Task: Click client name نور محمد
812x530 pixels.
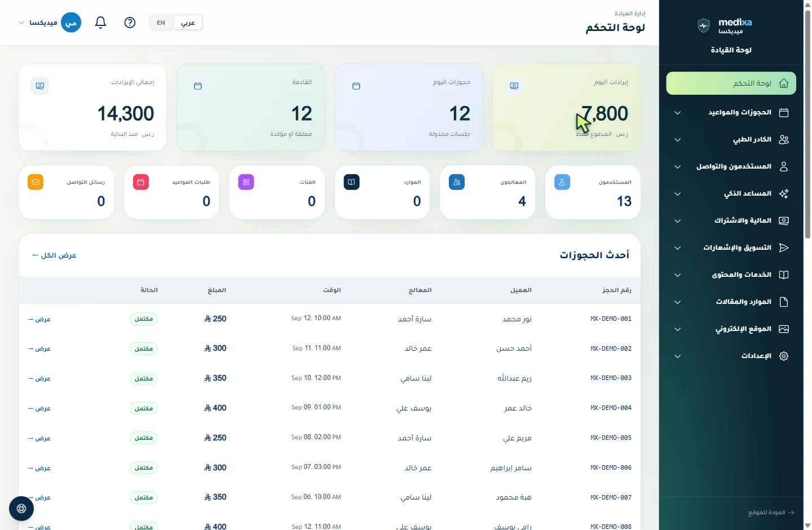Action: coord(517,319)
